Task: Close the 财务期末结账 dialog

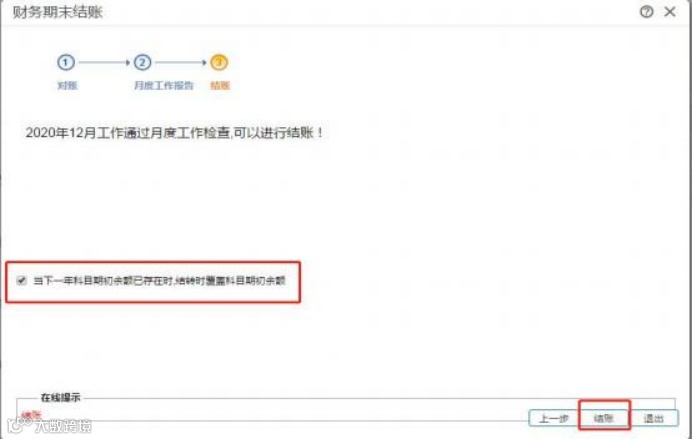Action: pyautogui.click(x=670, y=12)
